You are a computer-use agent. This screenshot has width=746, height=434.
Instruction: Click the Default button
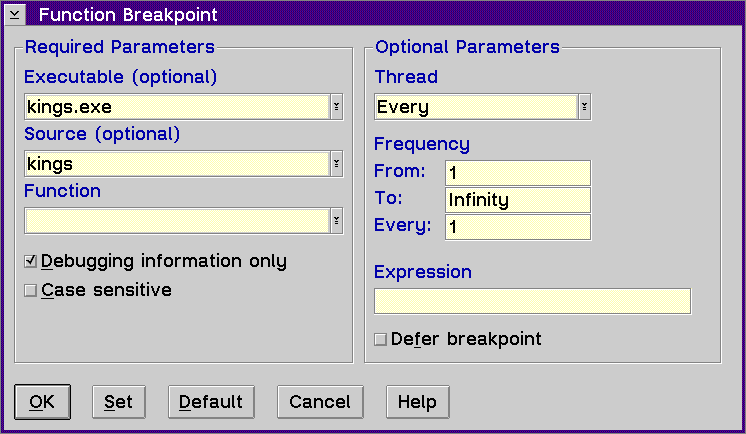click(211, 402)
